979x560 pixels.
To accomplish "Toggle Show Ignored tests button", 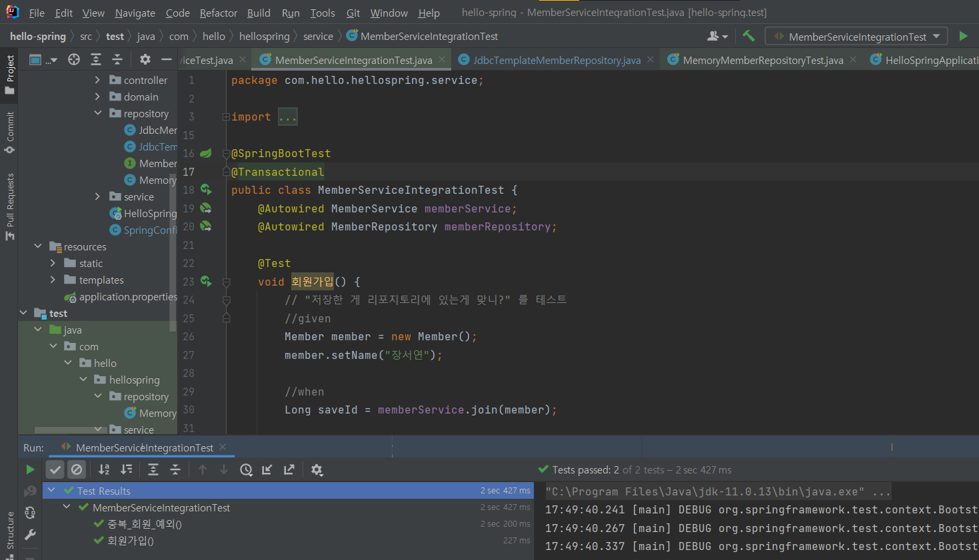I will pos(77,470).
